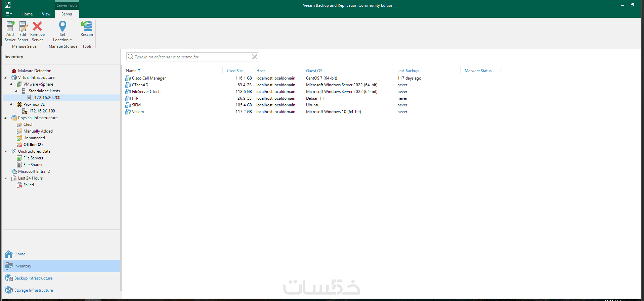
Task: Click the Unstructured Data tree icon
Action: [14, 151]
